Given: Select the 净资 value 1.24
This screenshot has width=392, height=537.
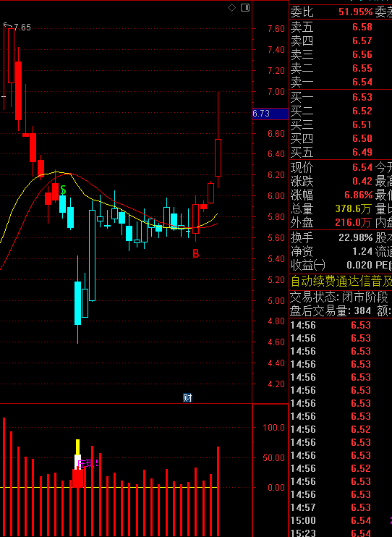Looking at the screenshot, I should pos(362,251).
